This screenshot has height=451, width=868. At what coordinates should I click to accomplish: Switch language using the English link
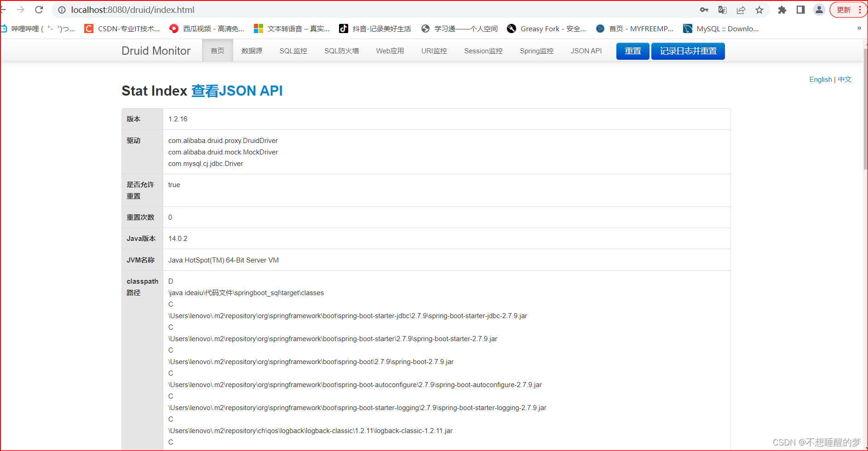tap(821, 79)
